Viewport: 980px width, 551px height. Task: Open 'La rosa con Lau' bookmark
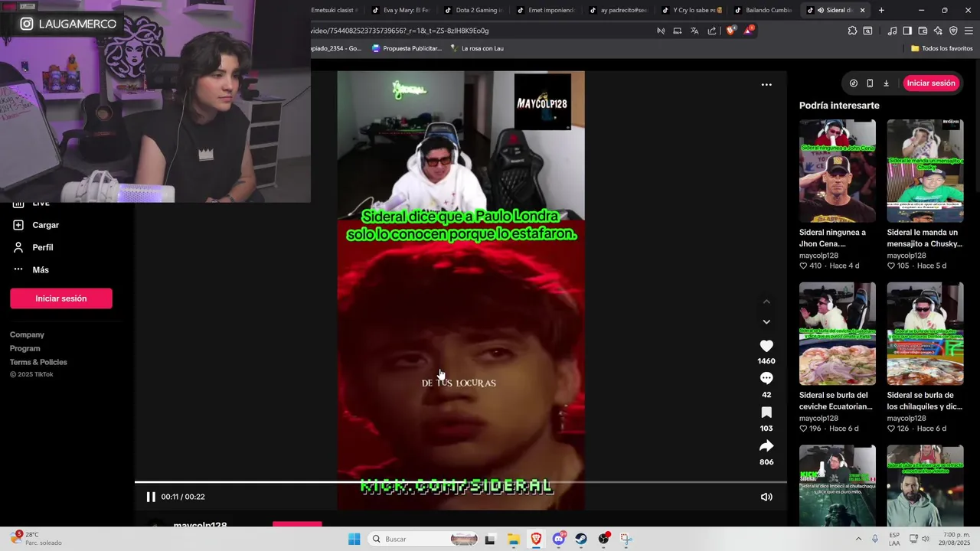(477, 48)
